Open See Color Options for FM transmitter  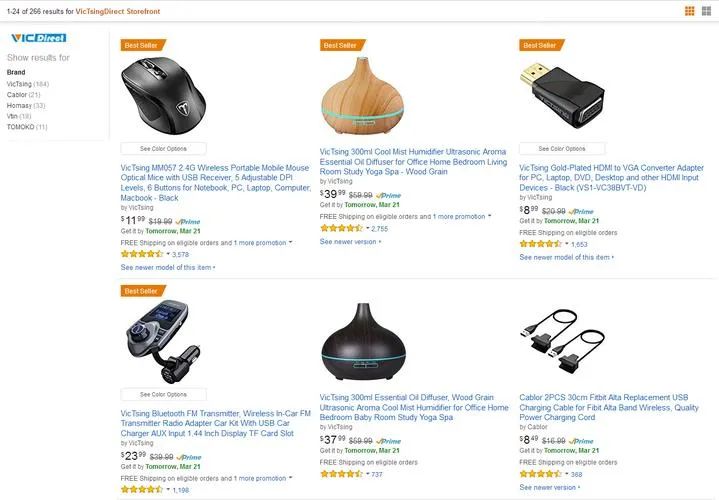(163, 394)
